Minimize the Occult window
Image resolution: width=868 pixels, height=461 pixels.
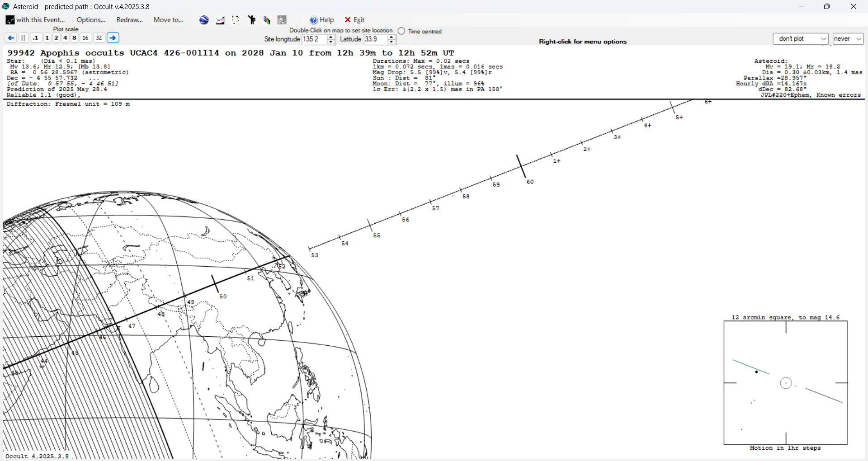[801, 6]
